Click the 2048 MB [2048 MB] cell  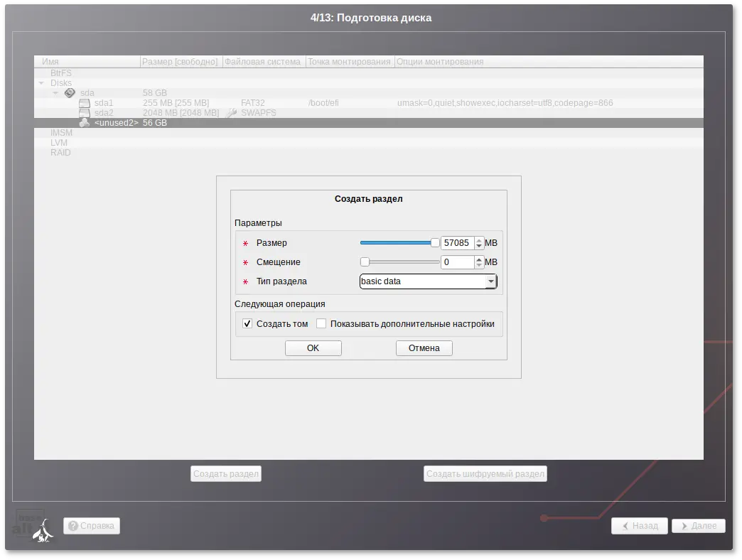pos(181,113)
